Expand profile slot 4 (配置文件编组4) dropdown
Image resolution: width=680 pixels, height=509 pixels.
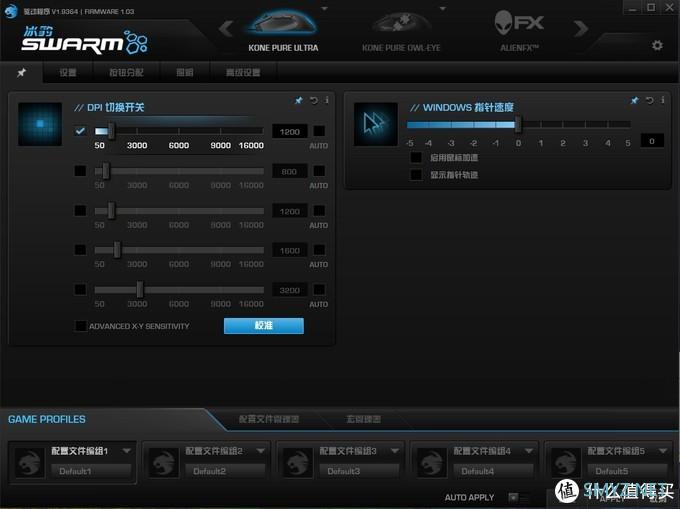pos(529,451)
